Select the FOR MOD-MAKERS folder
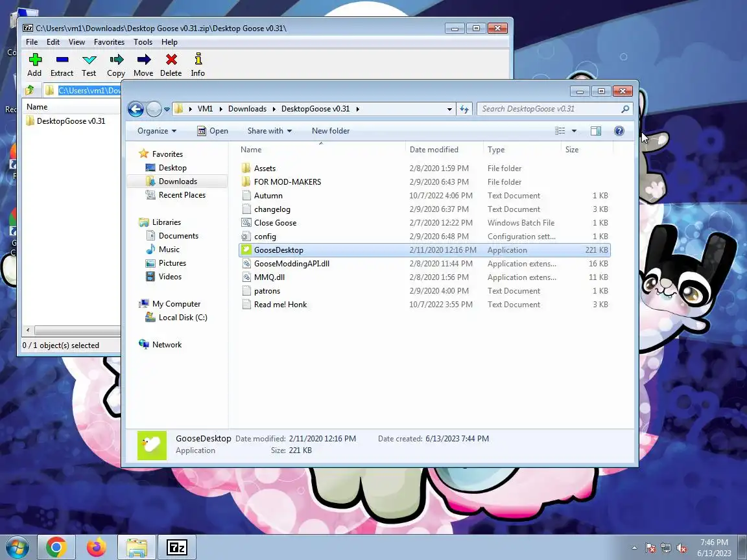Viewport: 747px width, 560px height. pos(424,182)
